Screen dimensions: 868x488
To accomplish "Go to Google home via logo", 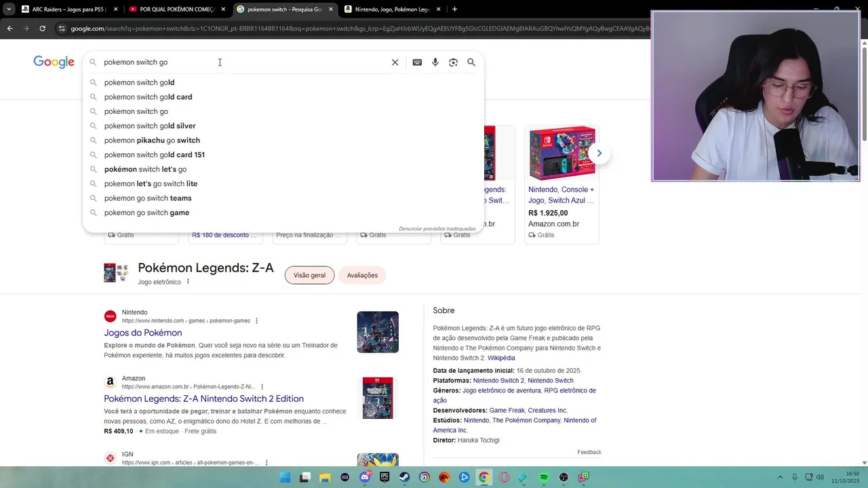I will coord(54,62).
